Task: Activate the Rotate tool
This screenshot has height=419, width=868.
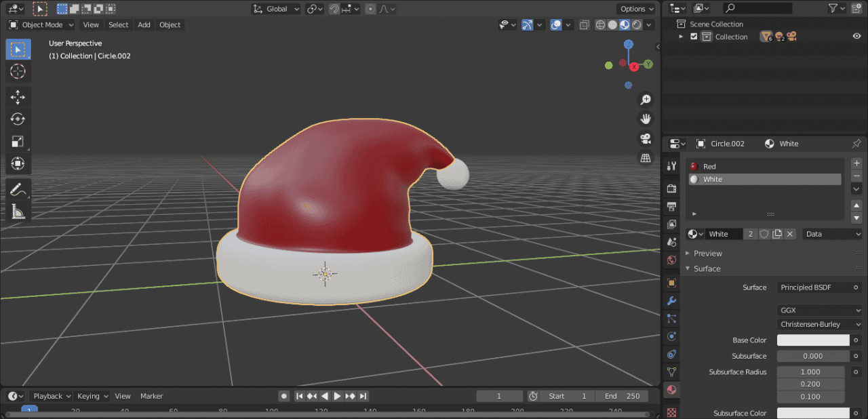Action: 18,119
